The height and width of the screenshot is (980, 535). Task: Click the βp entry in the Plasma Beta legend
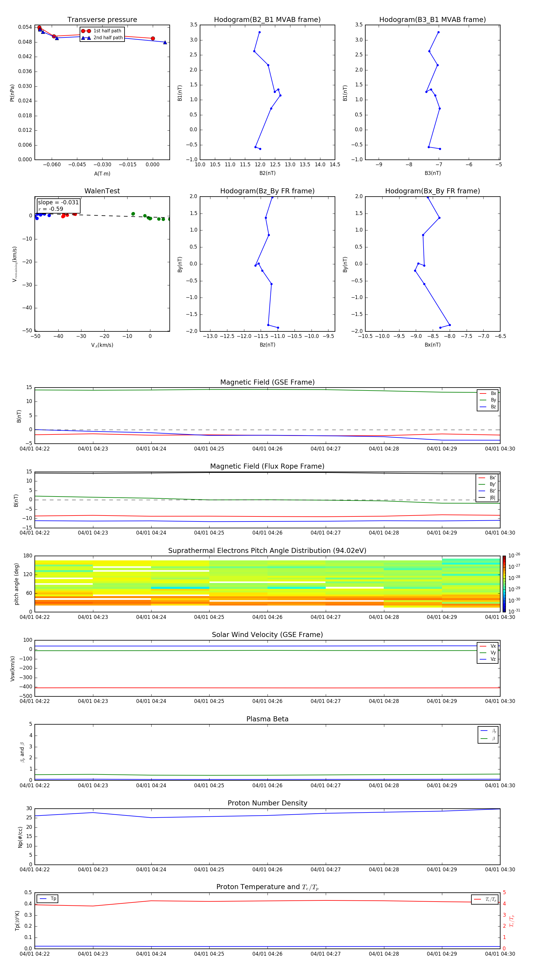488,731
